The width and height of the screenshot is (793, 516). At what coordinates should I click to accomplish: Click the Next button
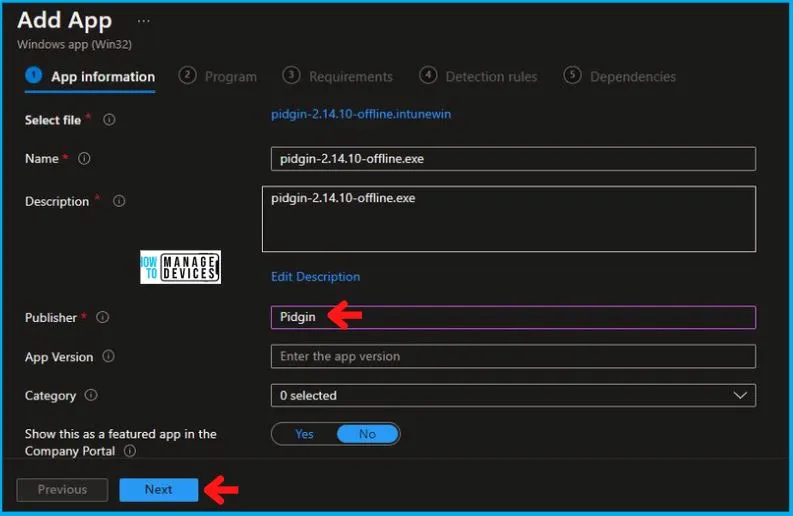click(158, 490)
